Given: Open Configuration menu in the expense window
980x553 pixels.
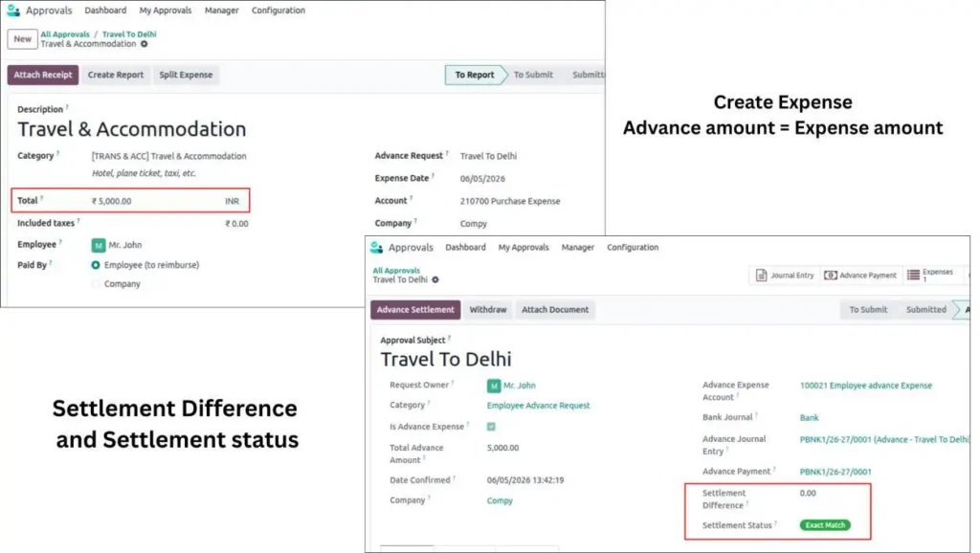Looking at the screenshot, I should [x=278, y=11].
